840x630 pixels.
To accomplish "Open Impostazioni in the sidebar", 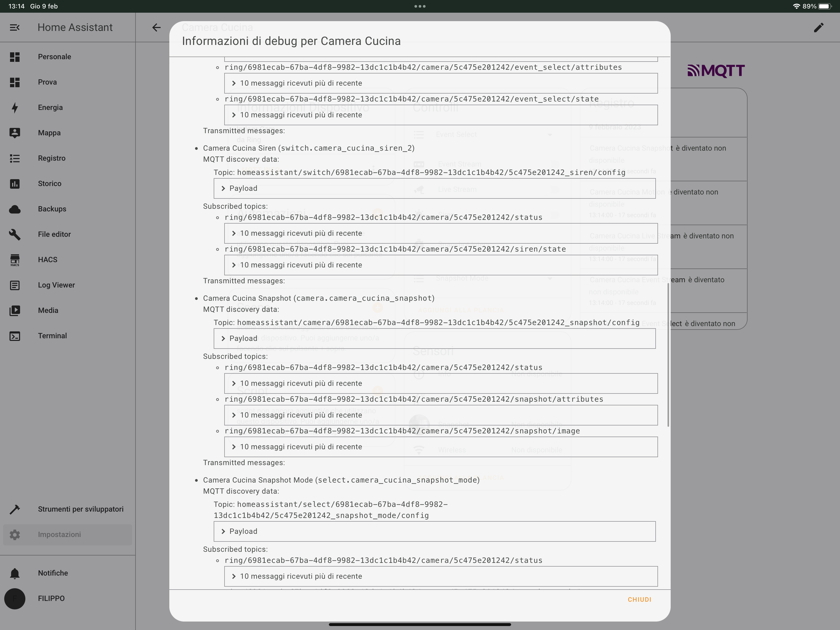I will coord(59,534).
